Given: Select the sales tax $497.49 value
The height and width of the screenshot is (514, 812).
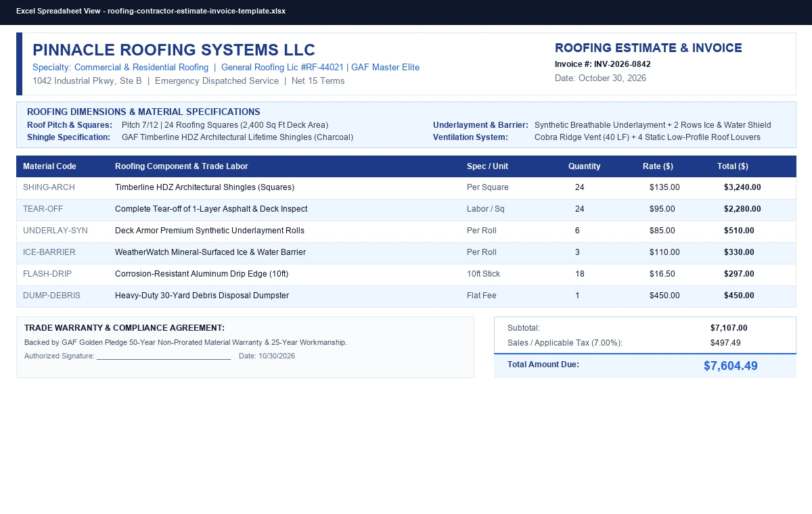Looking at the screenshot, I should [725, 343].
